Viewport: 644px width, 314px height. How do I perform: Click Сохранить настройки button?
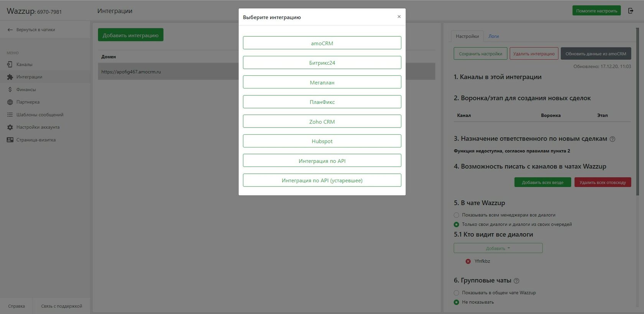click(x=480, y=54)
